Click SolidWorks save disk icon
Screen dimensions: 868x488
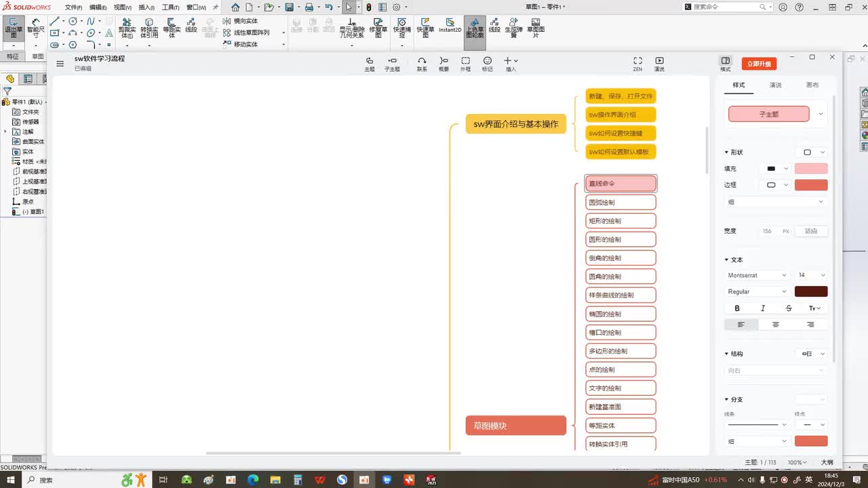290,7
